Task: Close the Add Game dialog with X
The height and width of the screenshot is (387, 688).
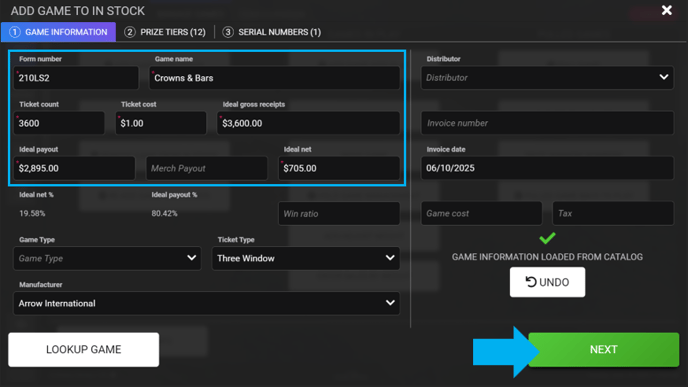Action: point(666,10)
